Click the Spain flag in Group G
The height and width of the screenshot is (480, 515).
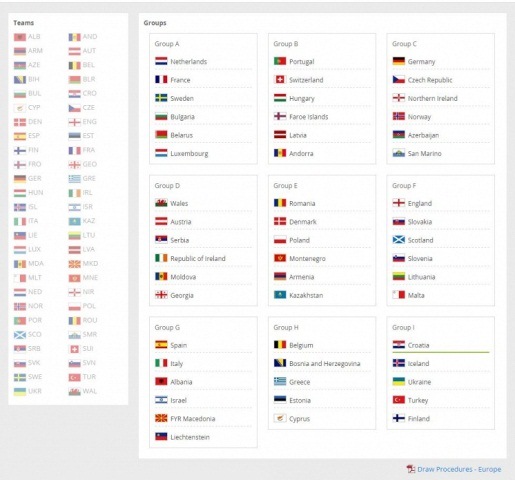click(x=161, y=345)
